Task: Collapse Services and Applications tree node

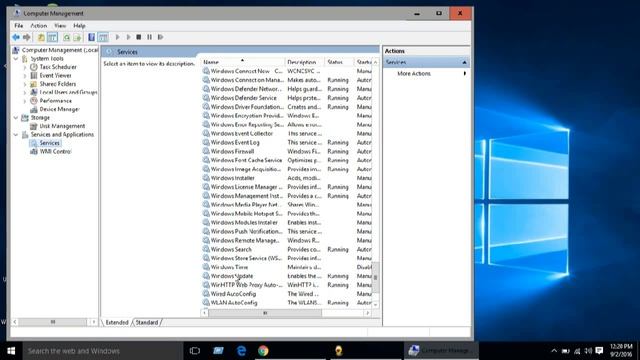Action: [16, 135]
